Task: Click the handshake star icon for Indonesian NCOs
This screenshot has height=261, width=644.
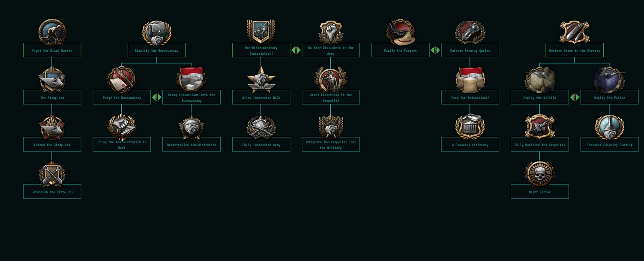Action: (261, 80)
